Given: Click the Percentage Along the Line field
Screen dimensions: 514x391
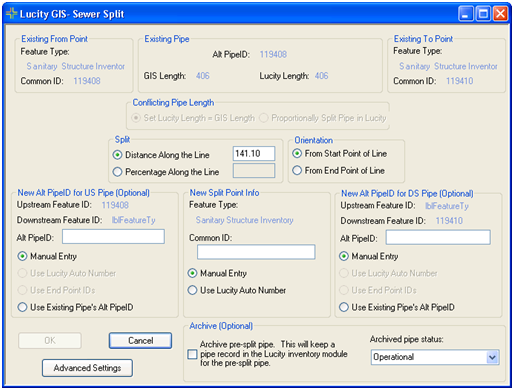Looking at the screenshot, I should tap(254, 171).
